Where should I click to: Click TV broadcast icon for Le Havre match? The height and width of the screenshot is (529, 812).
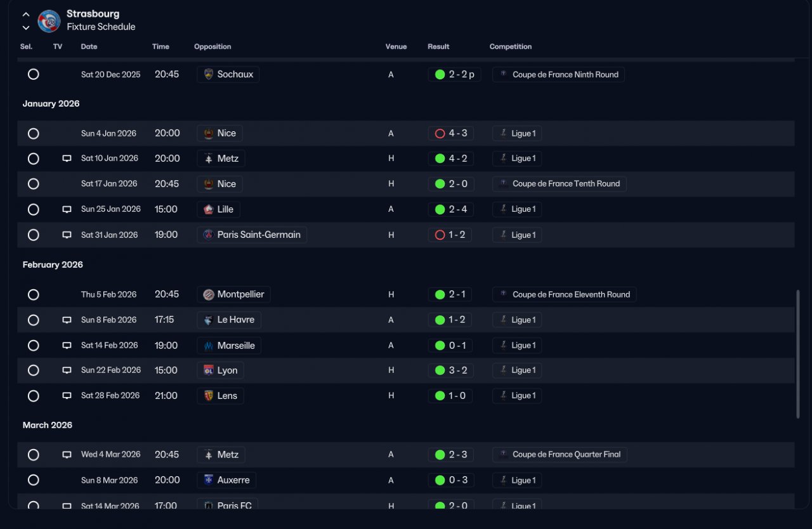67,320
